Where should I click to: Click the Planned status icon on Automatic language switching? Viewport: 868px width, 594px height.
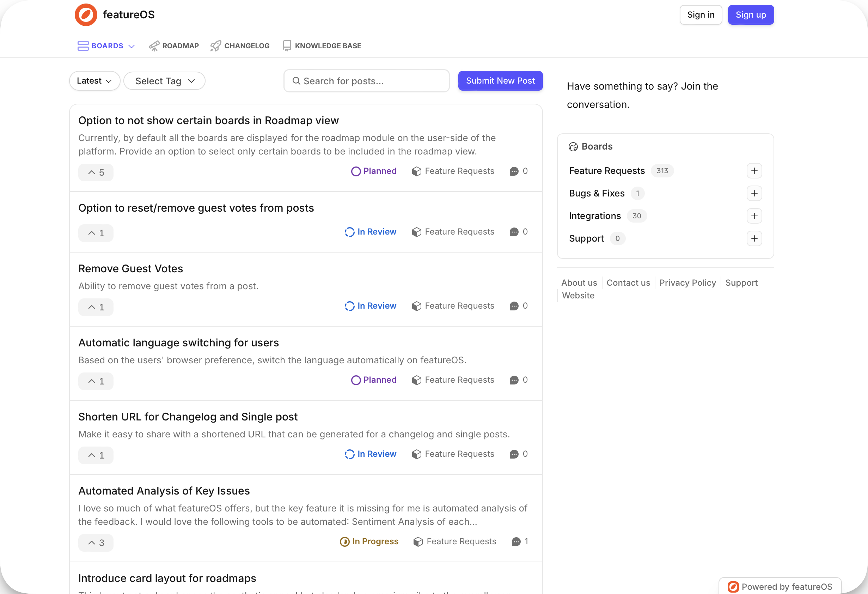pyautogui.click(x=356, y=380)
